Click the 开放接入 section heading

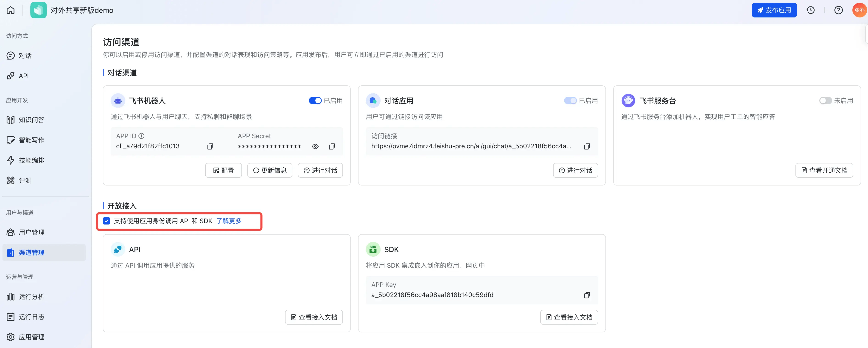pyautogui.click(x=122, y=205)
